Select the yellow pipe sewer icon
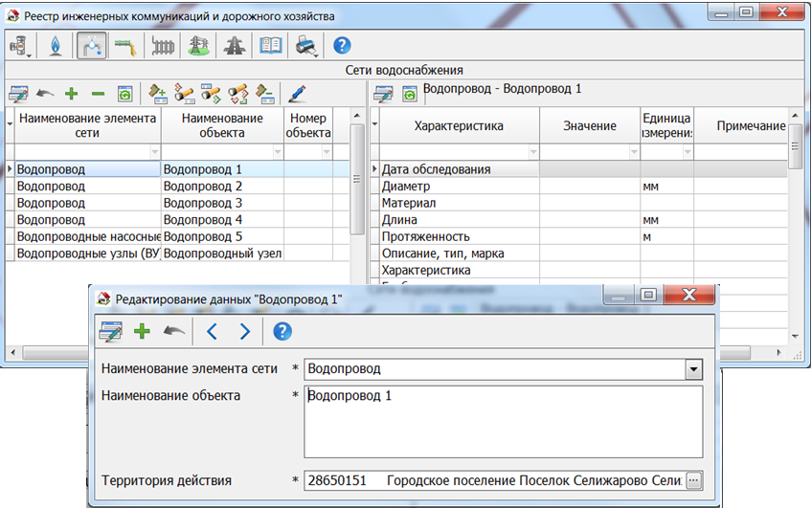 [x=125, y=46]
